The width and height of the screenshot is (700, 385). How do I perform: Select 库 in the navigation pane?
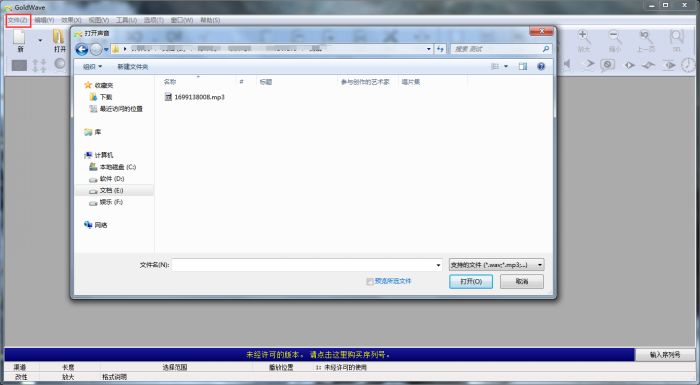(93, 132)
